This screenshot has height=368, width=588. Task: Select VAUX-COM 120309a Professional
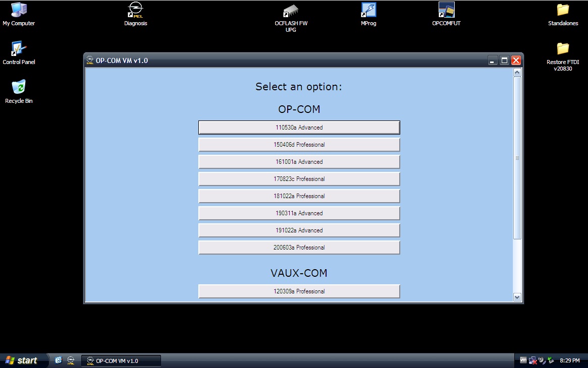click(x=299, y=291)
